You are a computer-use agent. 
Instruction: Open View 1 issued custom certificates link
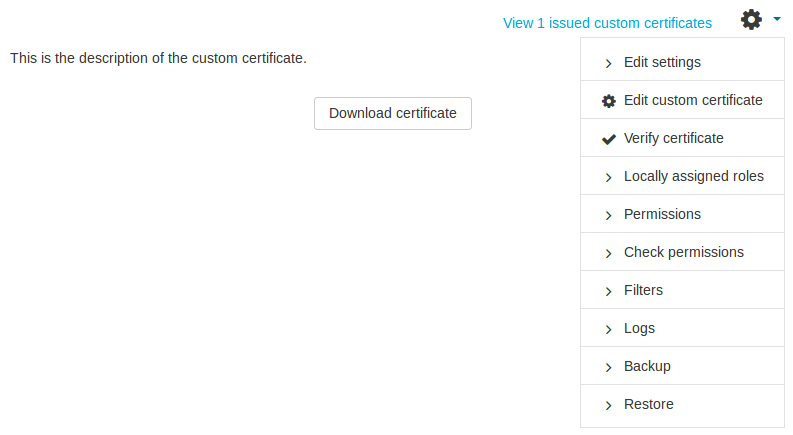(x=607, y=22)
